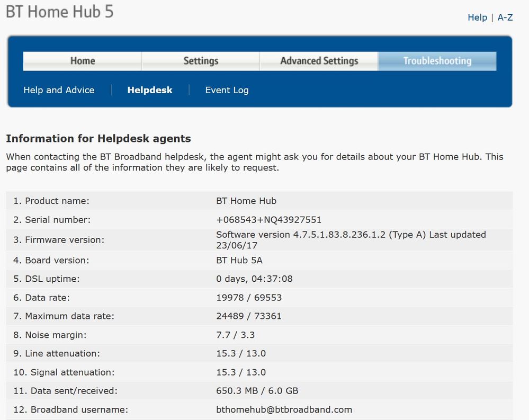Select the value in the Line attenuation row
Viewport: 529px width, 420px height.
[x=241, y=354]
